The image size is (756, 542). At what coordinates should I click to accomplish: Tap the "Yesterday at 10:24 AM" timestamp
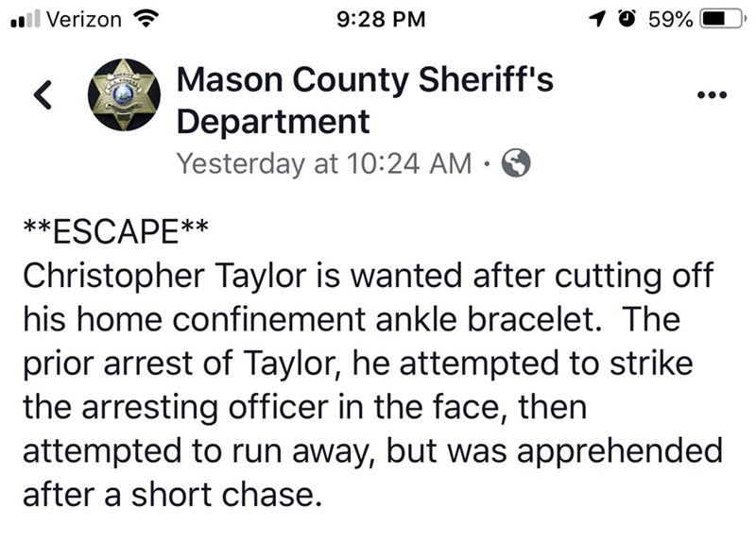pos(324,163)
